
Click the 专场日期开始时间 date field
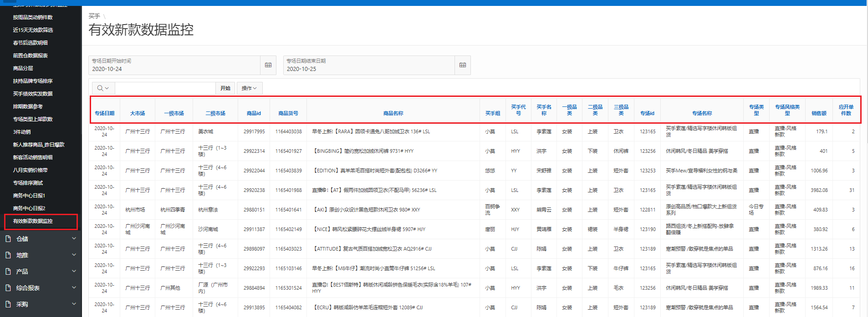(x=174, y=65)
